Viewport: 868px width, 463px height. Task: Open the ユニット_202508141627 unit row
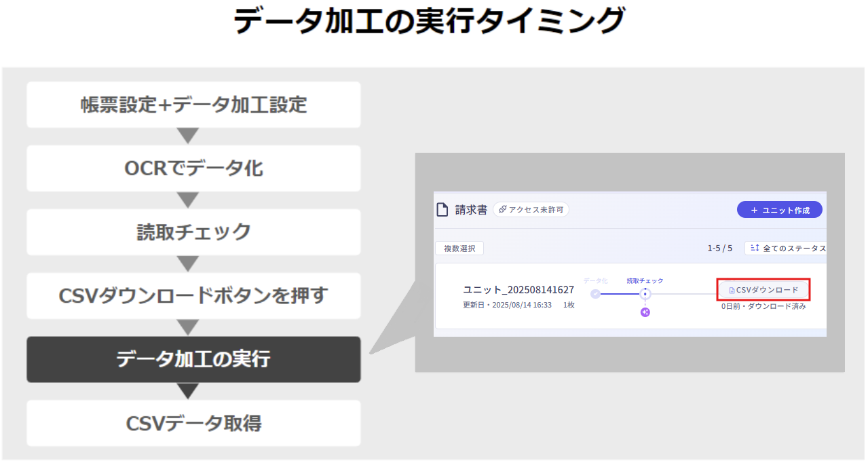point(518,291)
